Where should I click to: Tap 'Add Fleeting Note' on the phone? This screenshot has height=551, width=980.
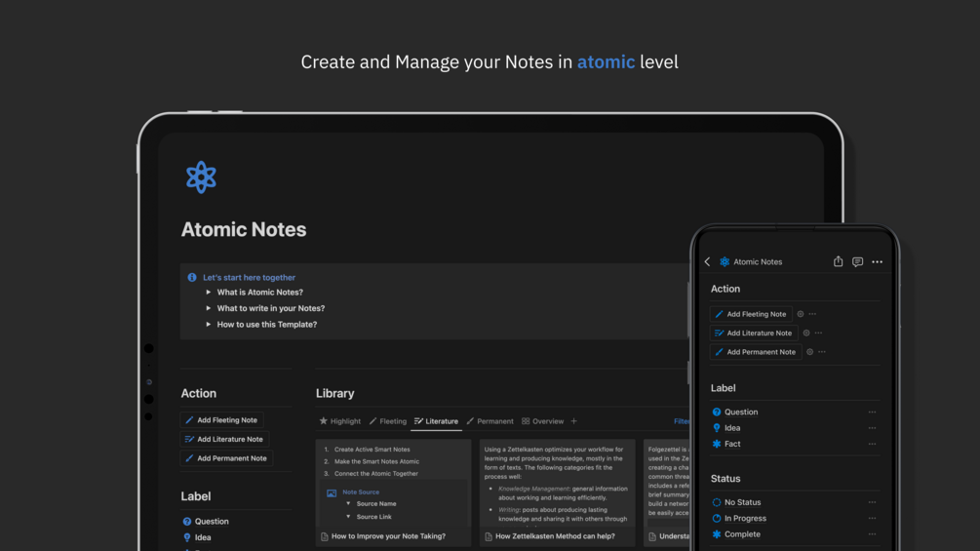(x=751, y=314)
